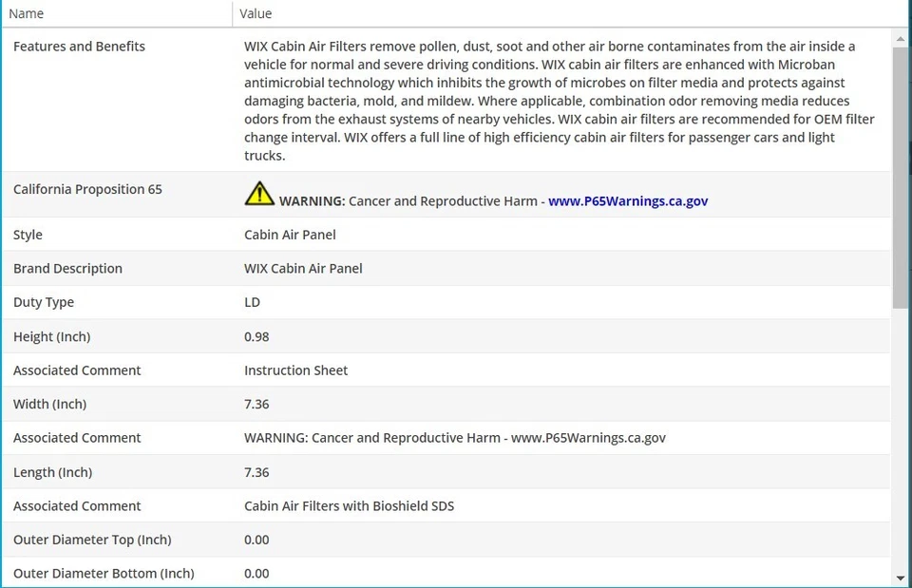This screenshot has width=912, height=588.
Task: Select the 0.00 Outer Diameter Top value
Action: (x=256, y=540)
